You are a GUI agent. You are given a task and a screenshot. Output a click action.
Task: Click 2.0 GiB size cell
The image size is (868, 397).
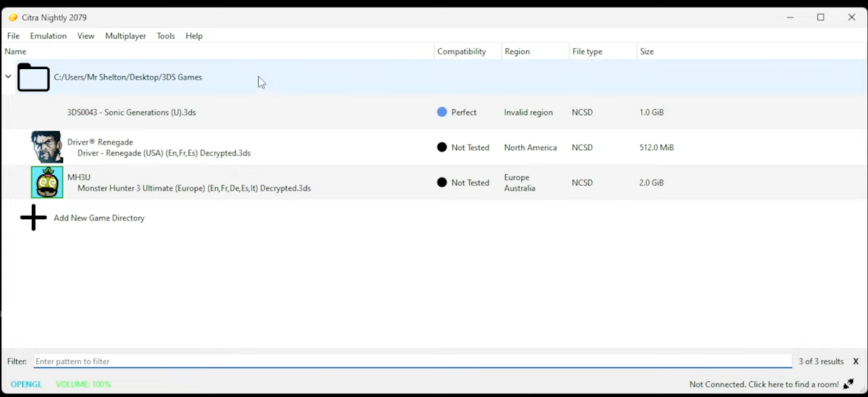tap(652, 183)
